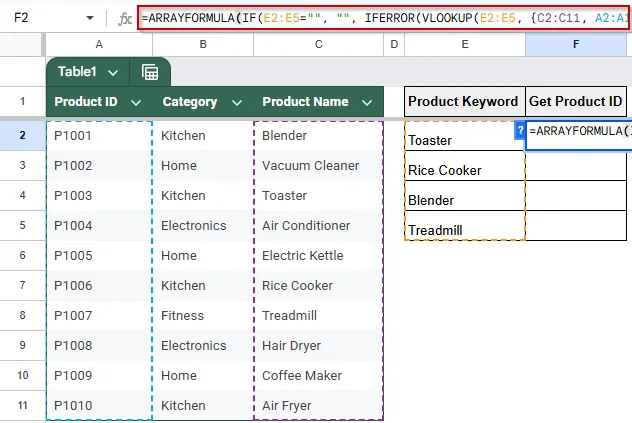Click cell containing P1005
The height and width of the screenshot is (423, 632).
(x=99, y=255)
